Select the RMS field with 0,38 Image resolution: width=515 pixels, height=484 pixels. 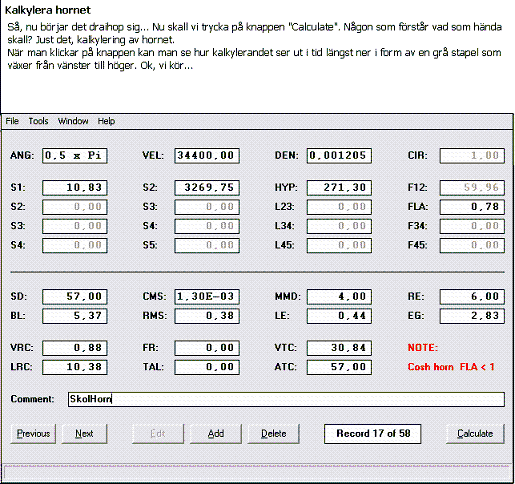(x=207, y=316)
